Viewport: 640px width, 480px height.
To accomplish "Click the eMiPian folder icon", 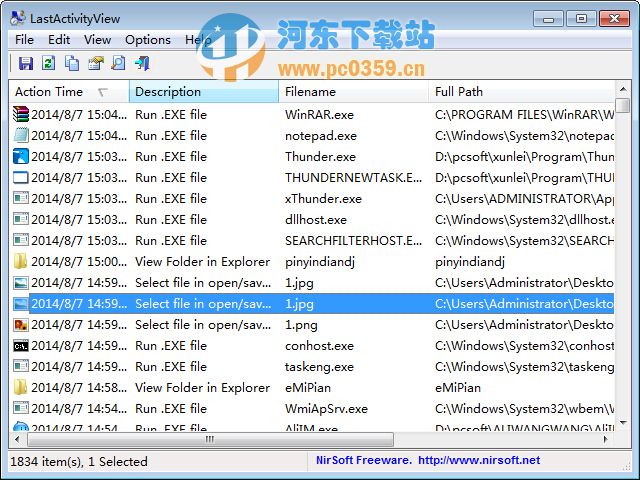I will pos(21,387).
